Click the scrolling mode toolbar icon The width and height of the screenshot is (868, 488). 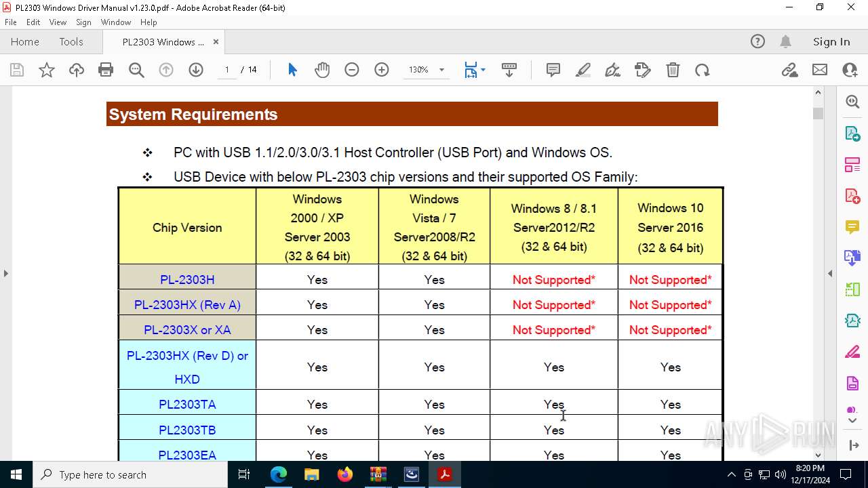(509, 70)
